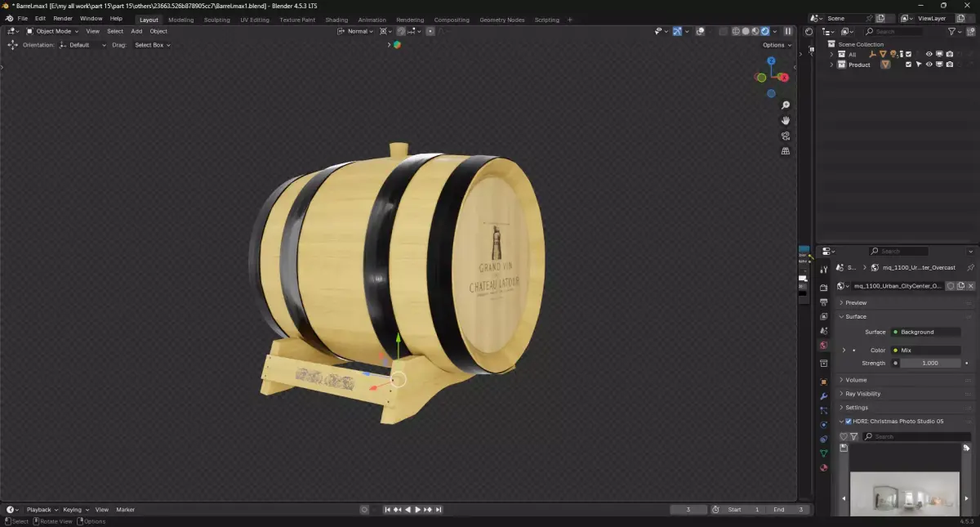Click the Color Mix node button

925,350
